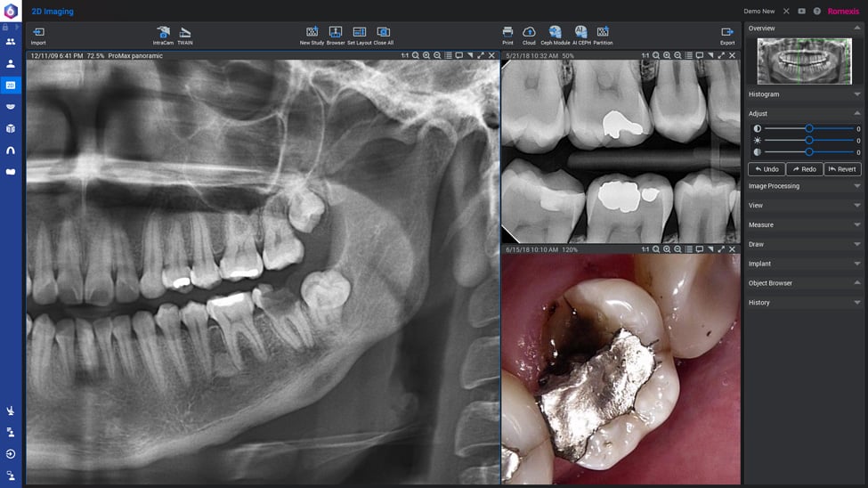Expand the Measure panel

pos(803,225)
